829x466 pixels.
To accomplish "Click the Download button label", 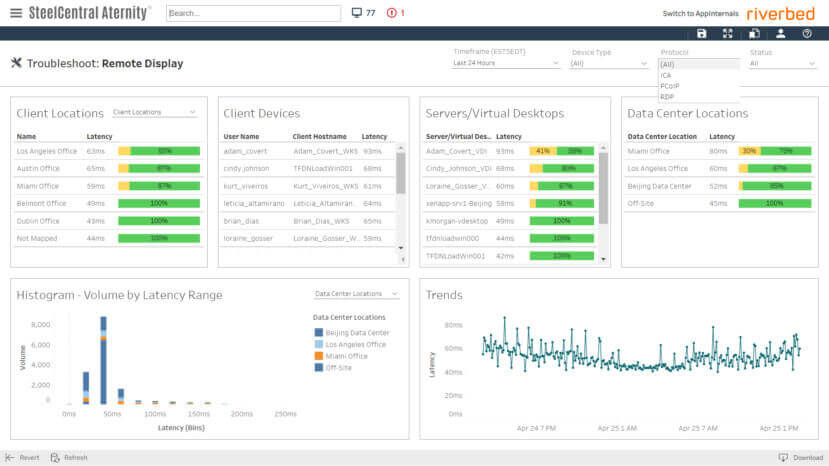I will click(x=808, y=458).
